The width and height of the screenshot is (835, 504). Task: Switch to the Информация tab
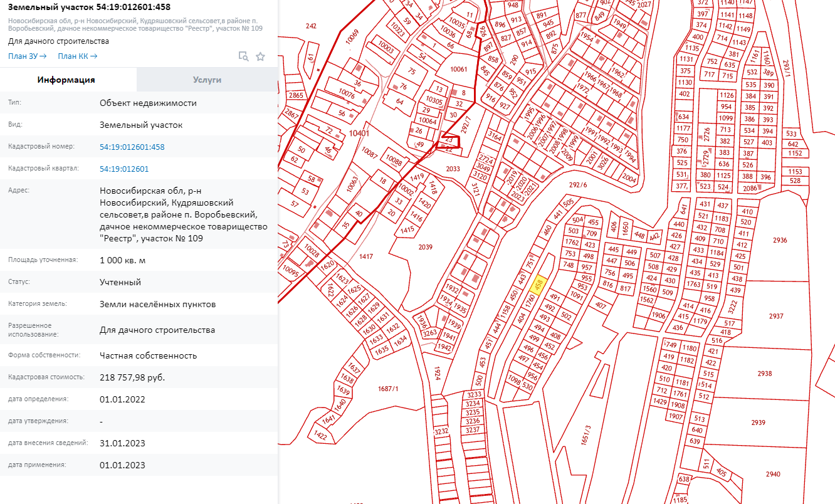click(66, 80)
